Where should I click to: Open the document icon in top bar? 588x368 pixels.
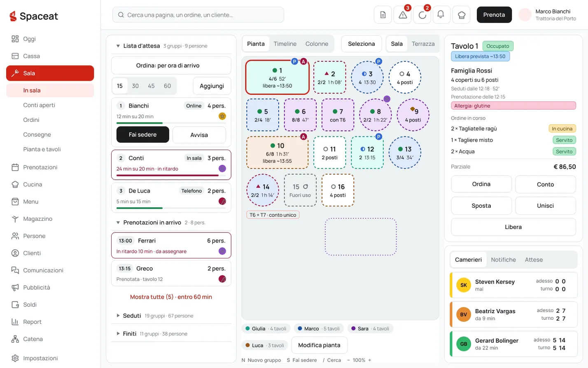tap(383, 15)
